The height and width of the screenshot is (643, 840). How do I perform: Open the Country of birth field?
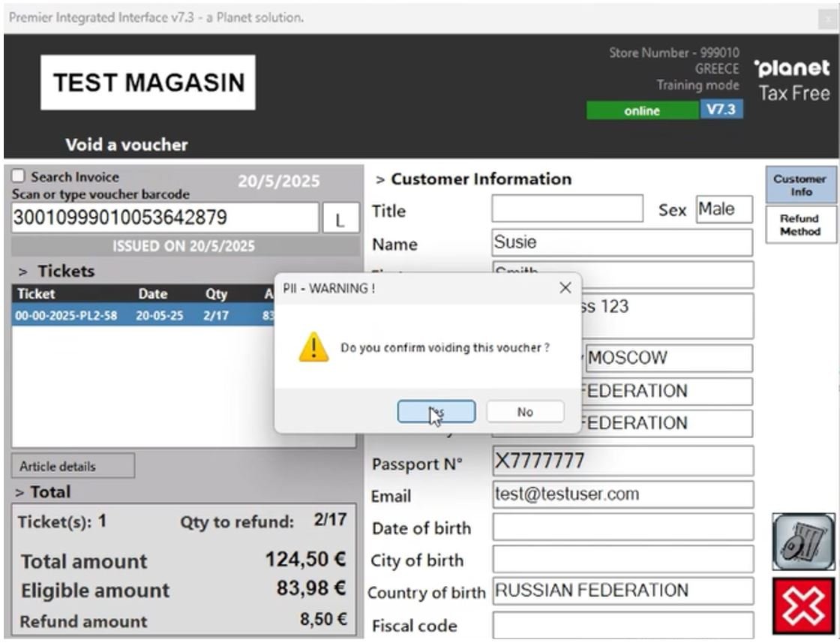tap(622, 591)
